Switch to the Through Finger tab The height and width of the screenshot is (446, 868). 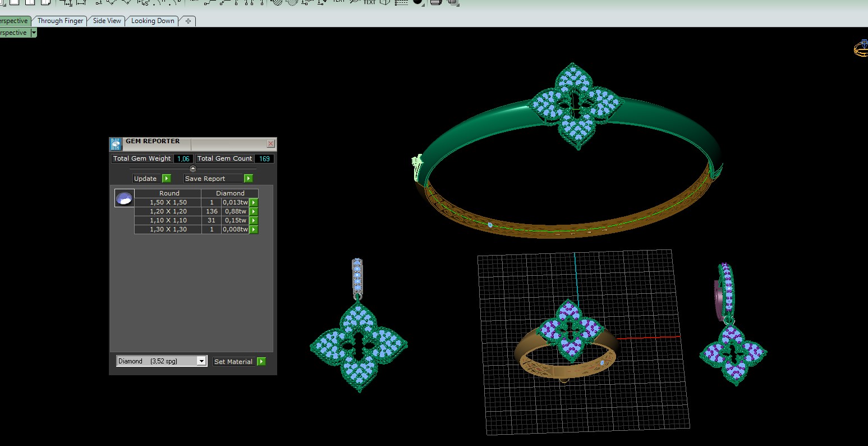[x=61, y=21]
